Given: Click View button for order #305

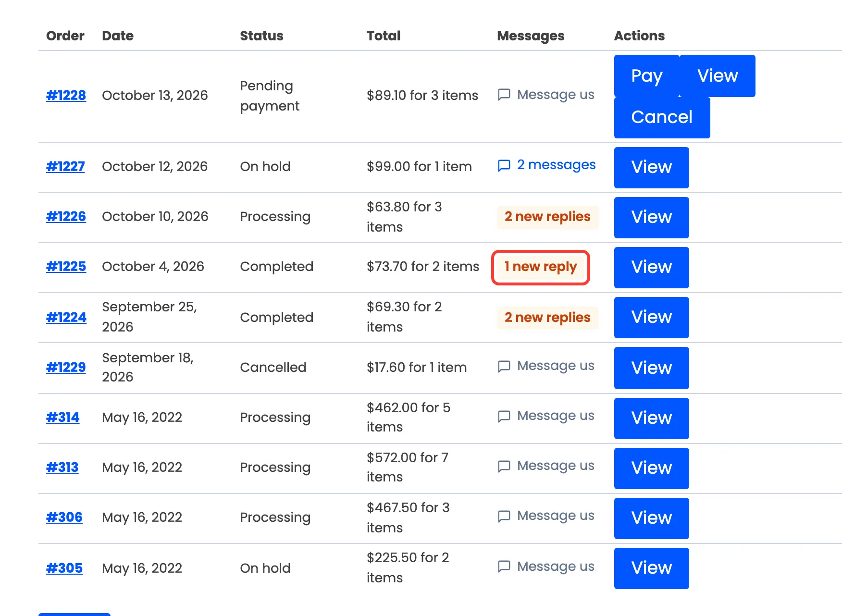Looking at the screenshot, I should [651, 568].
